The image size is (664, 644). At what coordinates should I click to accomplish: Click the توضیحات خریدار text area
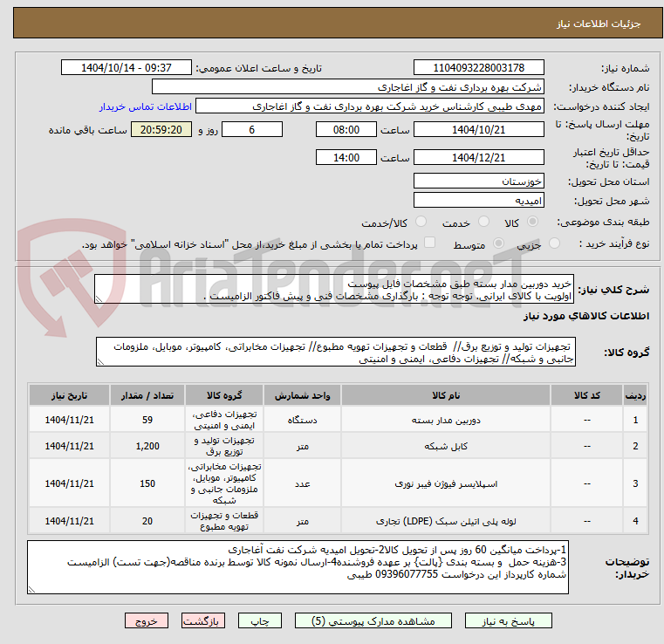tap(298, 567)
